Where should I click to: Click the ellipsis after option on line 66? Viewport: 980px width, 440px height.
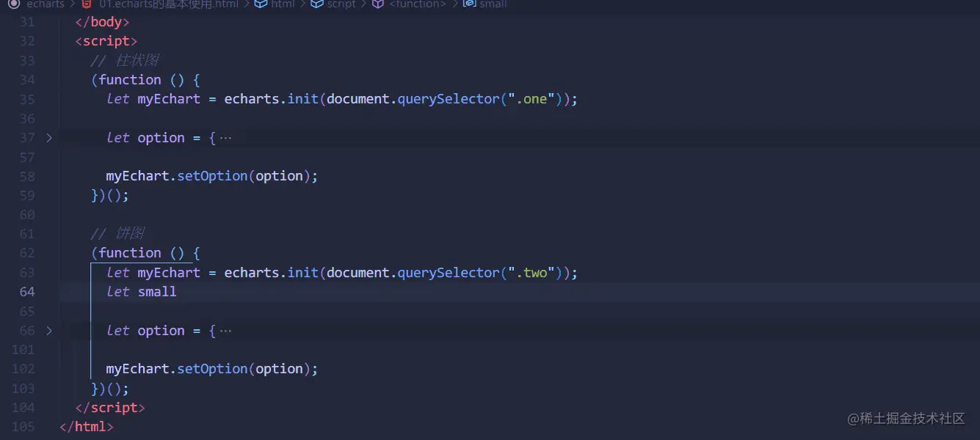[x=226, y=331]
